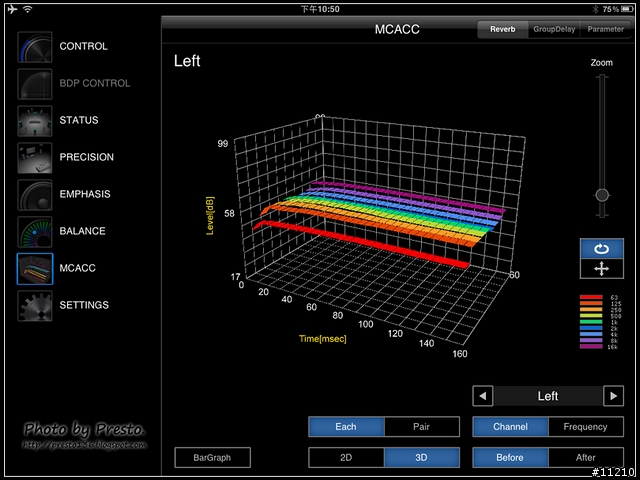The width and height of the screenshot is (640, 480).
Task: Click the 16k magenta legend swatch
Action: (591, 347)
